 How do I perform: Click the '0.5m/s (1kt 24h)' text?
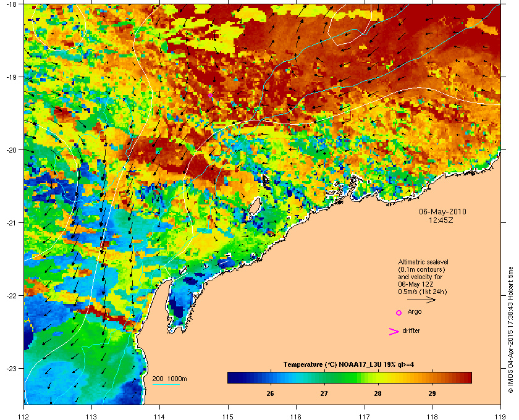click(x=423, y=292)
